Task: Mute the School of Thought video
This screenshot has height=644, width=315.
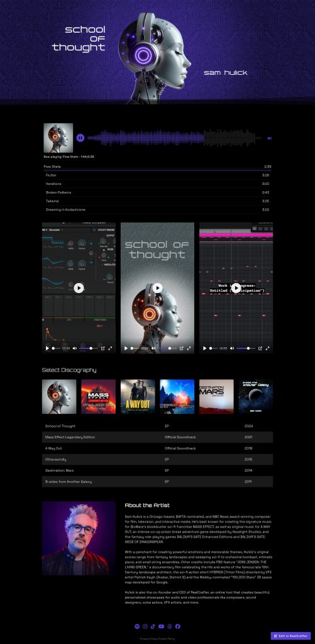Action: point(153,348)
